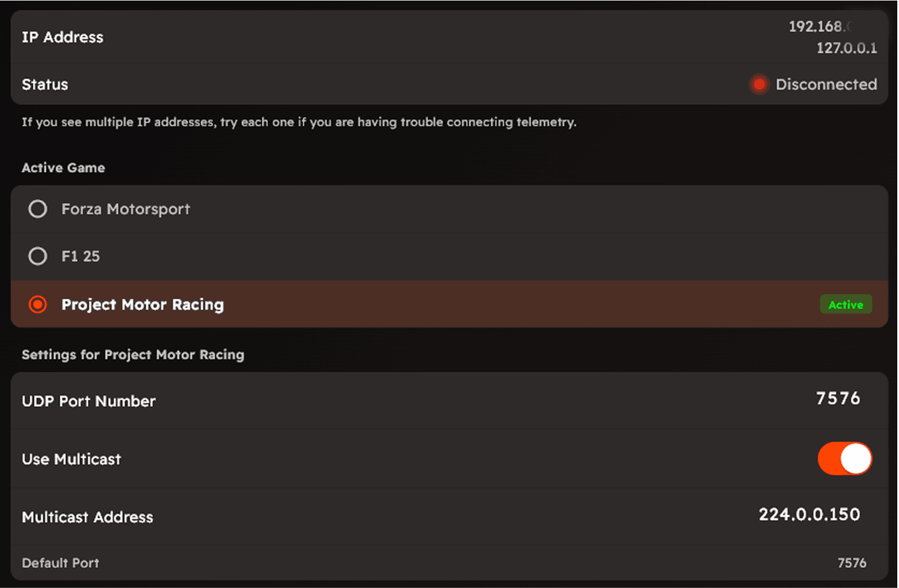Image resolution: width=899 pixels, height=588 pixels.
Task: Click the Multicast Address label
Action: (x=87, y=517)
